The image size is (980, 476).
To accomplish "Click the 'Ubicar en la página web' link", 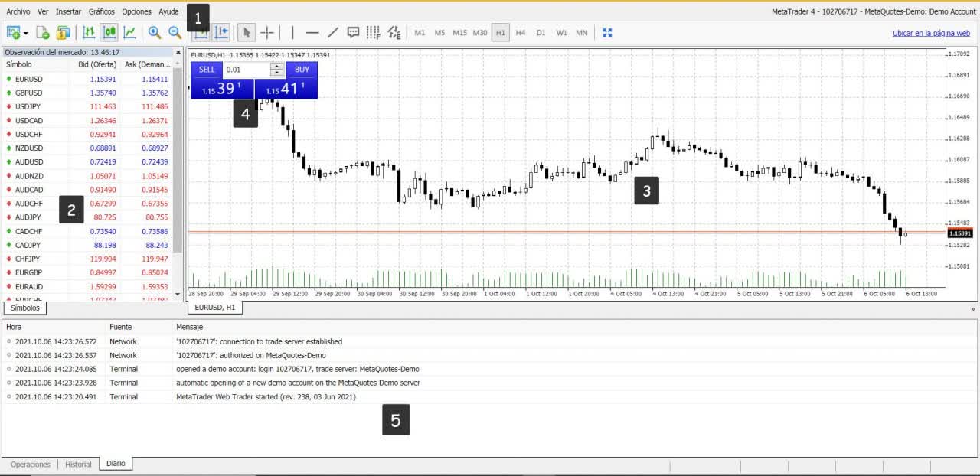I will pyautogui.click(x=931, y=33).
